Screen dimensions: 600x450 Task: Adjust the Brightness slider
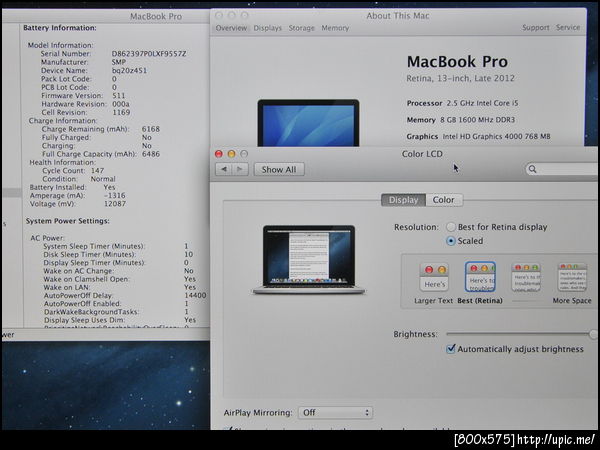click(521, 334)
